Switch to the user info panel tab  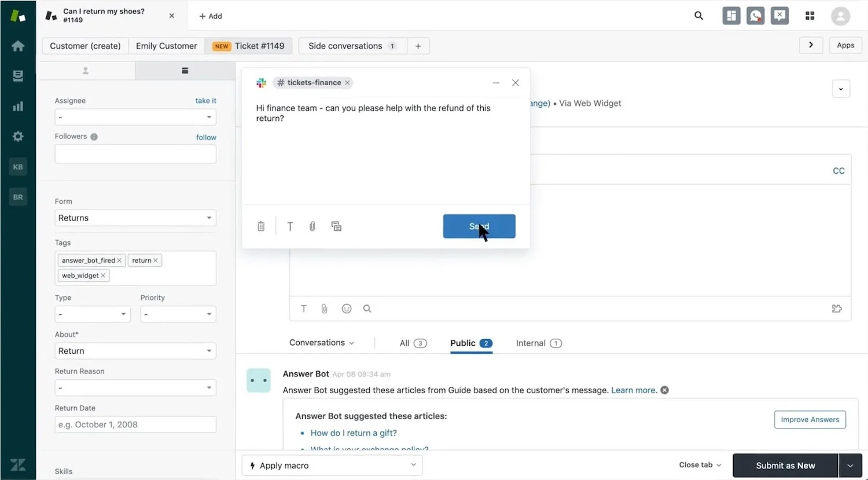pyautogui.click(x=86, y=71)
